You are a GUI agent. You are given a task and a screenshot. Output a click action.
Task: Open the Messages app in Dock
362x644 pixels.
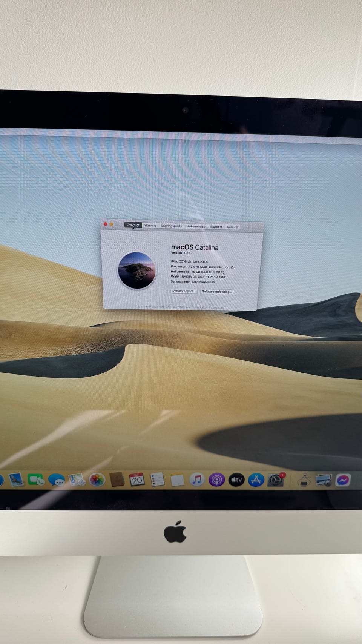pyautogui.click(x=57, y=480)
